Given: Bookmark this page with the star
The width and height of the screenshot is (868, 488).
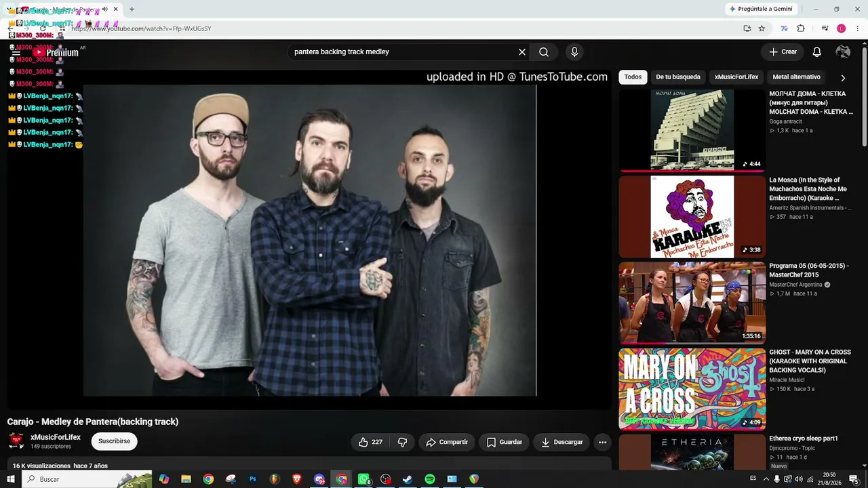Looking at the screenshot, I should (762, 28).
